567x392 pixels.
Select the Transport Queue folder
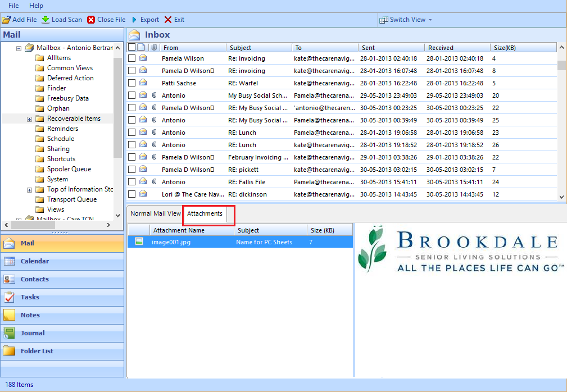[x=71, y=199]
